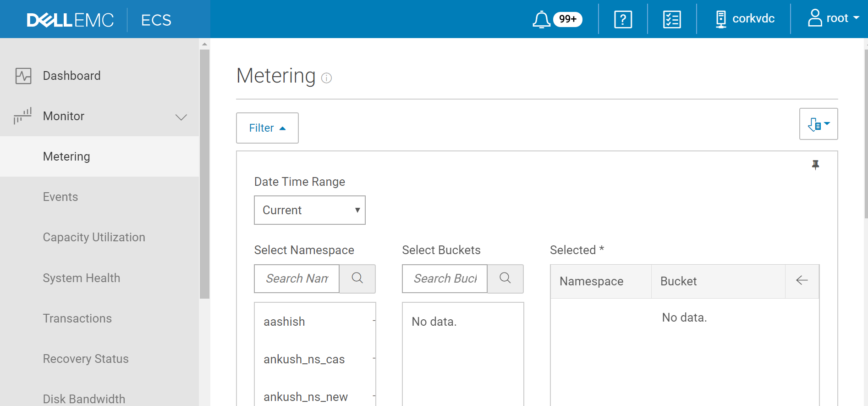The image size is (868, 406).
Task: Select the aashish namespace
Action: pos(284,322)
